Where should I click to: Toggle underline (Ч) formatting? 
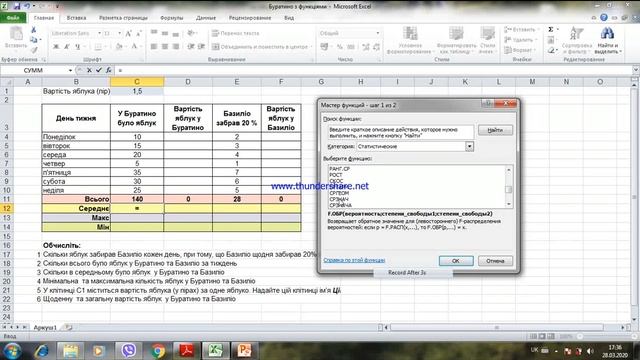(78, 47)
